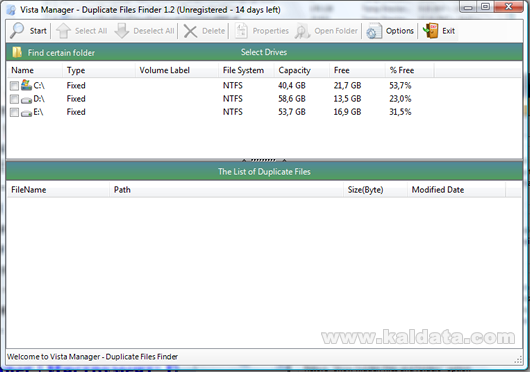Click the window resize grip corner
This screenshot has height=372, width=530.
tap(518, 360)
